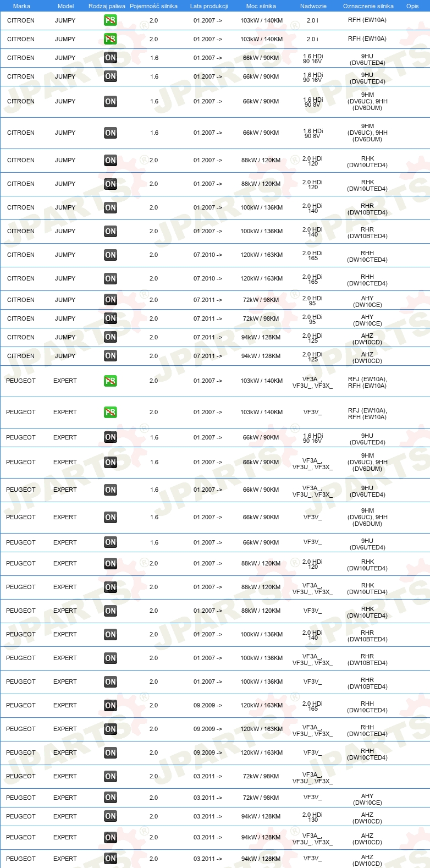This screenshot has height=868, width=430.
Task: Click ON diesel icon in Peugeot VF3A_ AHZ row
Action: [x=111, y=837]
